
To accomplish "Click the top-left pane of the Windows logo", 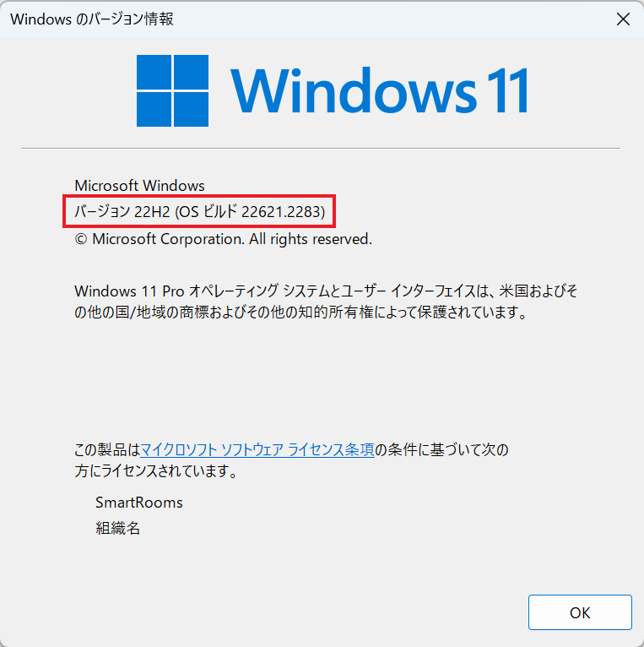I will tap(154, 72).
